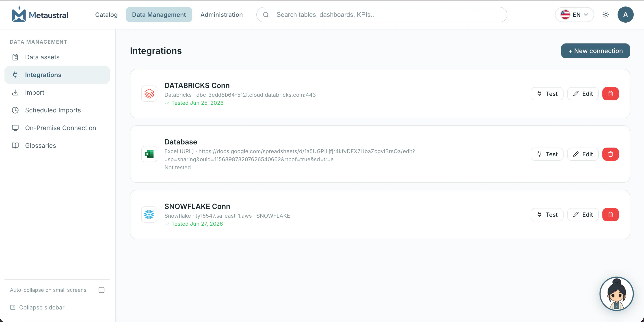644x322 pixels.
Task: Test the DATABRICKS Conn connection
Action: [547, 94]
